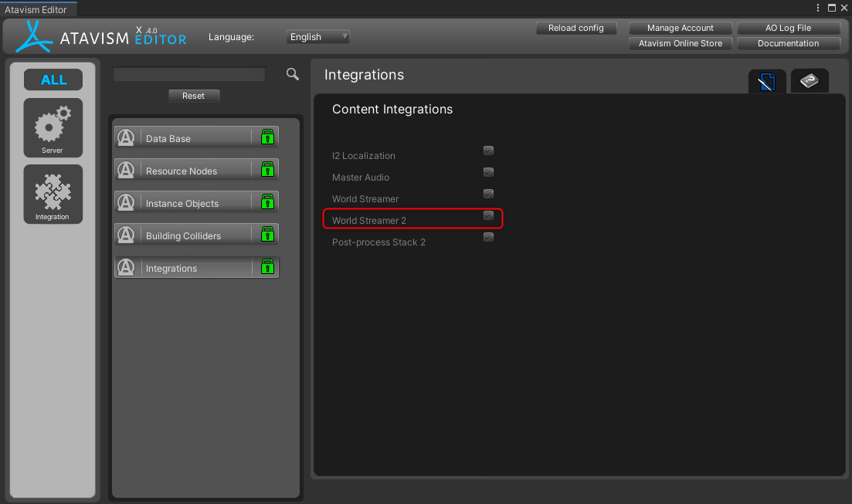Screen dimensions: 852x504
Task: Show ALL categories in the sidebar
Action: (x=53, y=79)
